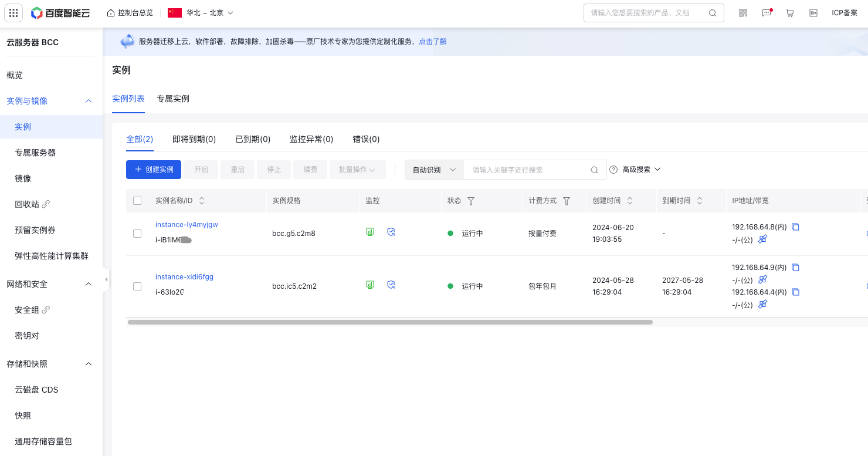Collapse the 存储和快照 sidebar section
This screenshot has height=456, width=868.
click(x=89, y=364)
